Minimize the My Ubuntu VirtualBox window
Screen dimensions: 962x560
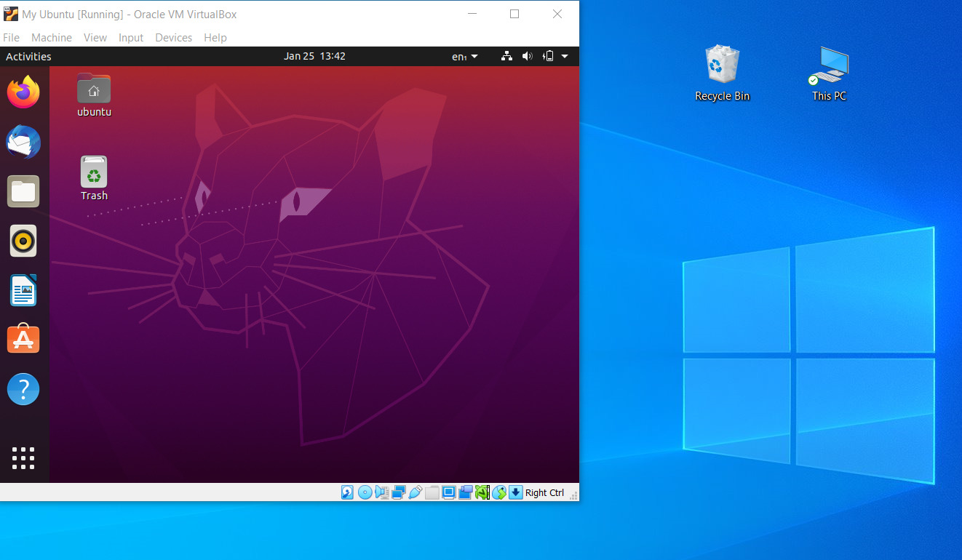coord(472,14)
